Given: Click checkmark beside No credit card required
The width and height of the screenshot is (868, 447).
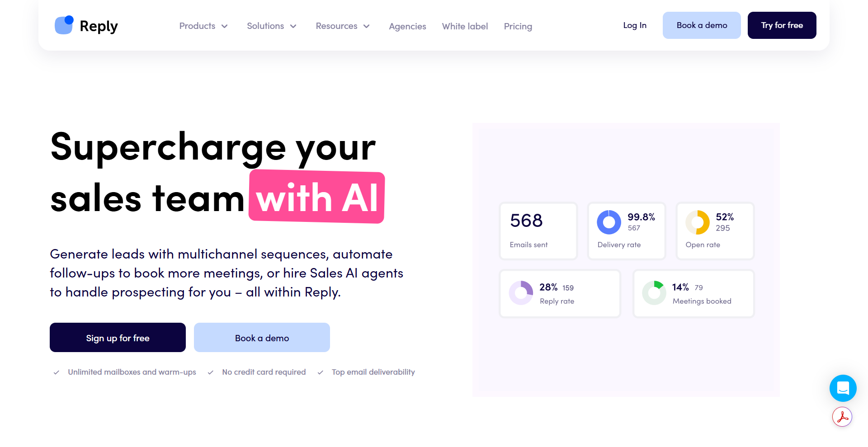Looking at the screenshot, I should pos(211,372).
